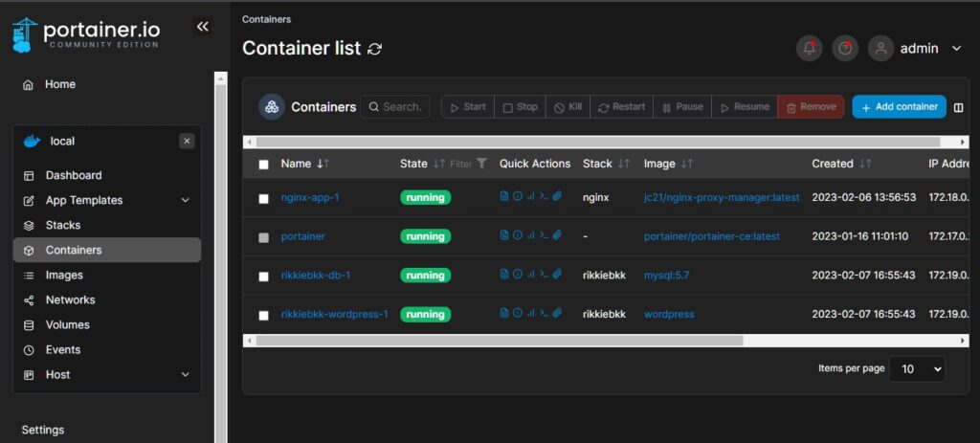Open console icon for nginx-app-1
This screenshot has width=980, height=443.
point(544,196)
